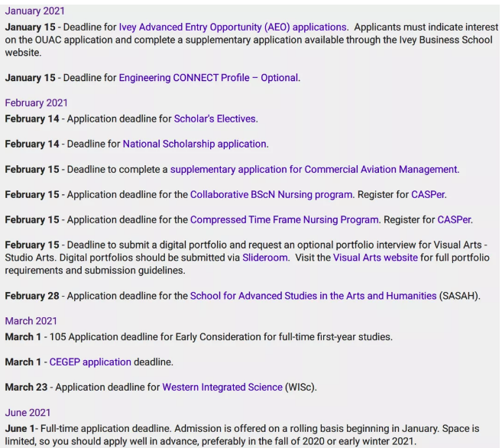Click the March 2021 section heading
The height and width of the screenshot is (448, 502).
(x=31, y=321)
